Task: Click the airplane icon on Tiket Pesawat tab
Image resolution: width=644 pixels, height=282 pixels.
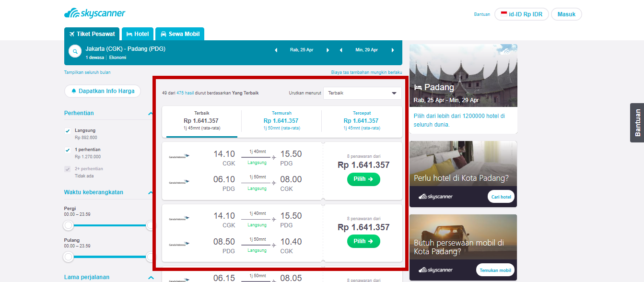Action: (72, 34)
